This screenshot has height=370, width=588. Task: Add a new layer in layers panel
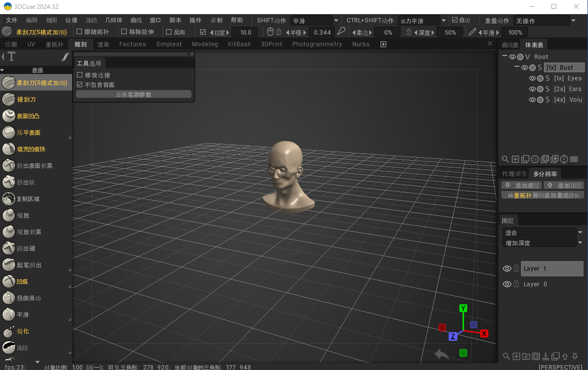click(516, 356)
